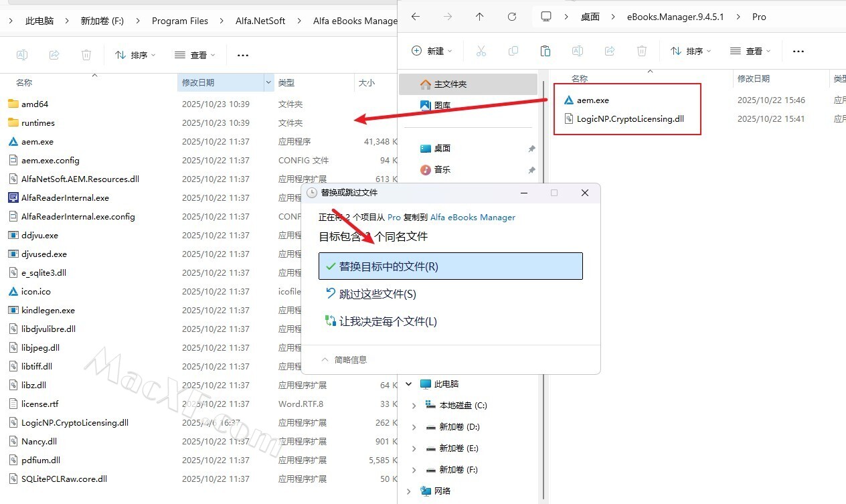Expand 本地磁盘 (C:) in the tree
846x504 pixels.
point(414,406)
